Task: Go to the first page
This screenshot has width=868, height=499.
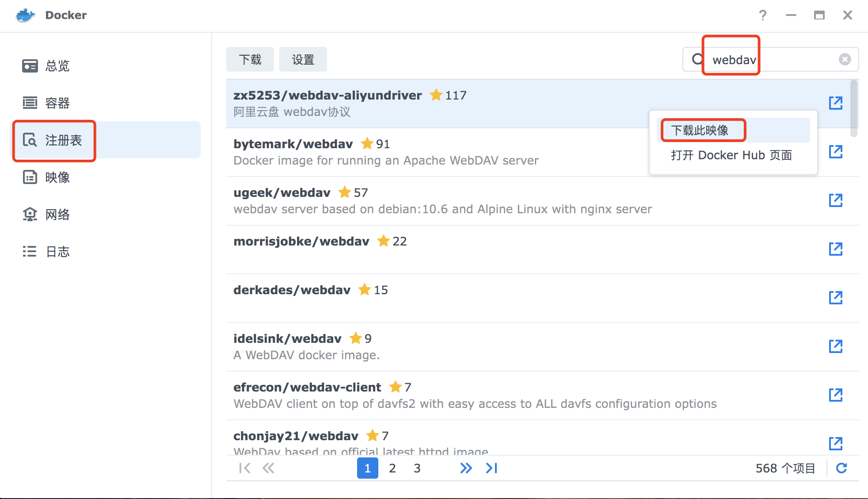Action: (244, 468)
